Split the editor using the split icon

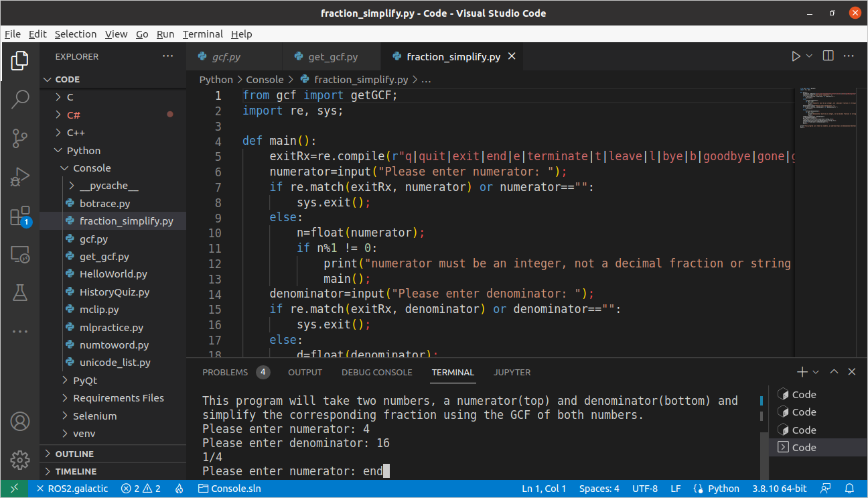coord(828,56)
